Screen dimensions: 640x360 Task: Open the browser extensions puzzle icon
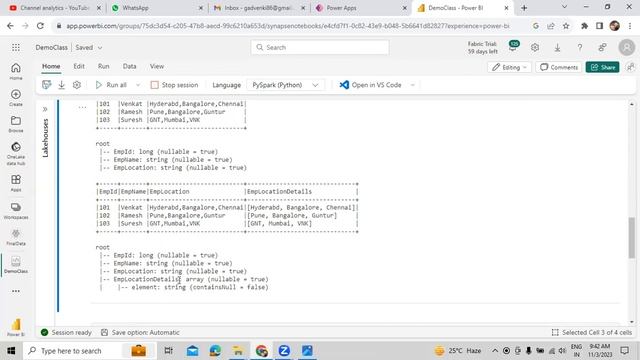pyautogui.click(x=584, y=26)
